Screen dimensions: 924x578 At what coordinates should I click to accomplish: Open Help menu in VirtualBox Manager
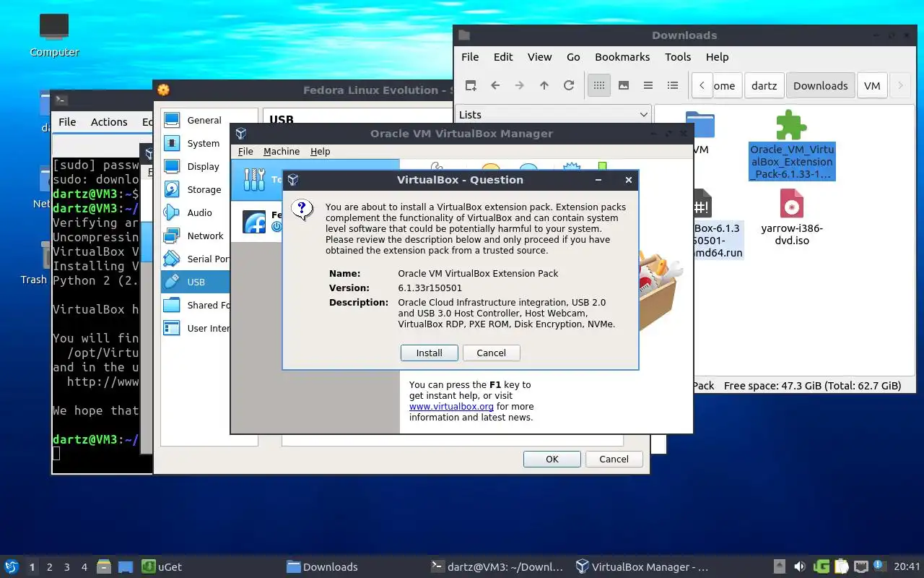pyautogui.click(x=320, y=151)
